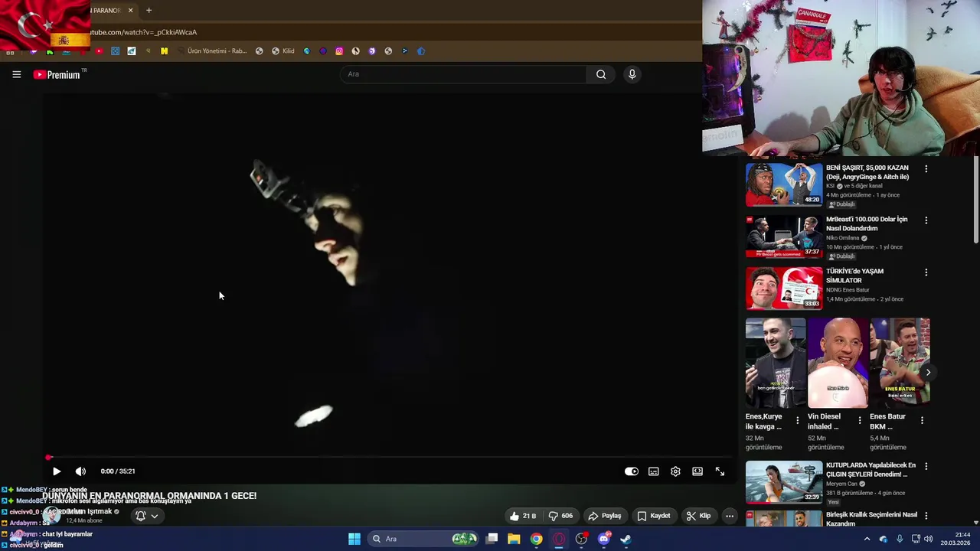This screenshot has height=551, width=980.
Task: Toggle the autoplay switch in player
Action: pos(631,471)
